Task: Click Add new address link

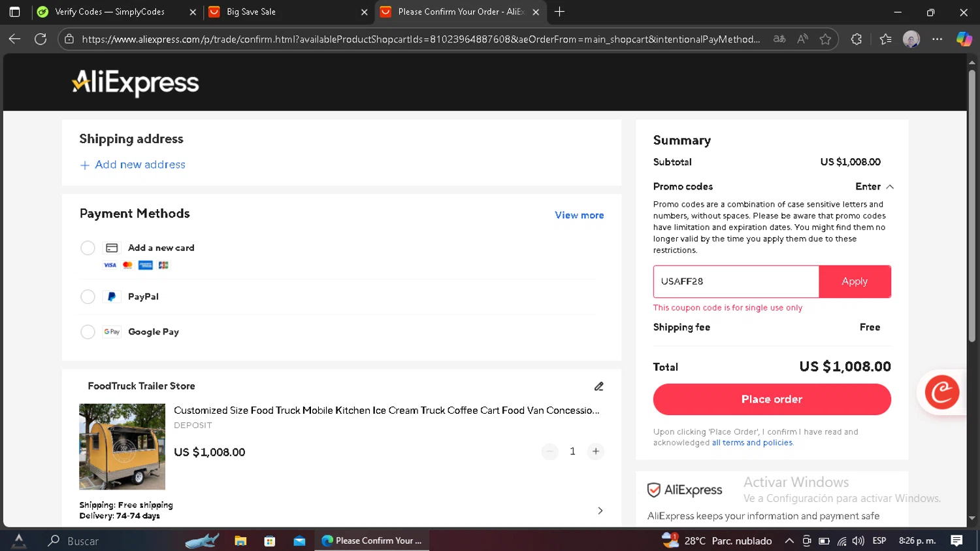Action: click(140, 165)
